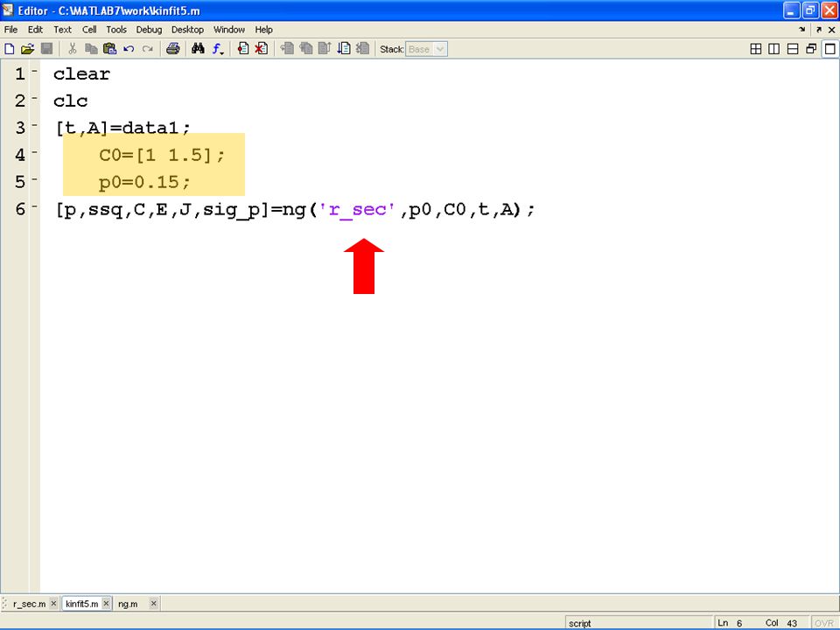The width and height of the screenshot is (840, 630).
Task: Split documents top and bottom
Action: coord(793,49)
